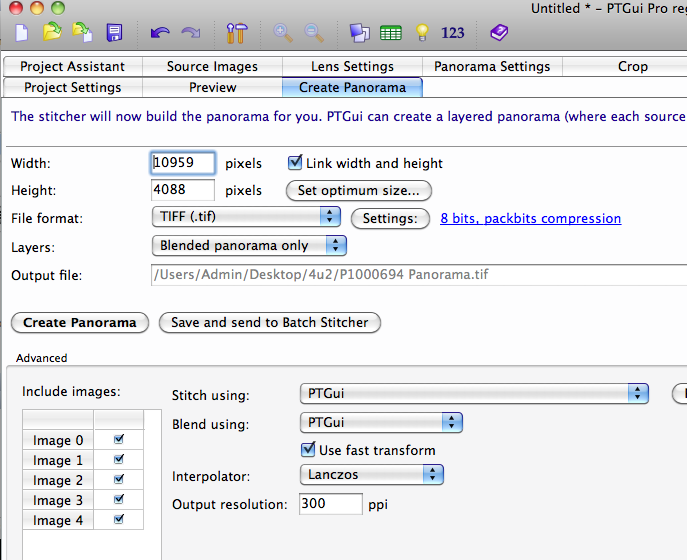Select the Image 0 row label
687x560 pixels.
pyautogui.click(x=58, y=440)
